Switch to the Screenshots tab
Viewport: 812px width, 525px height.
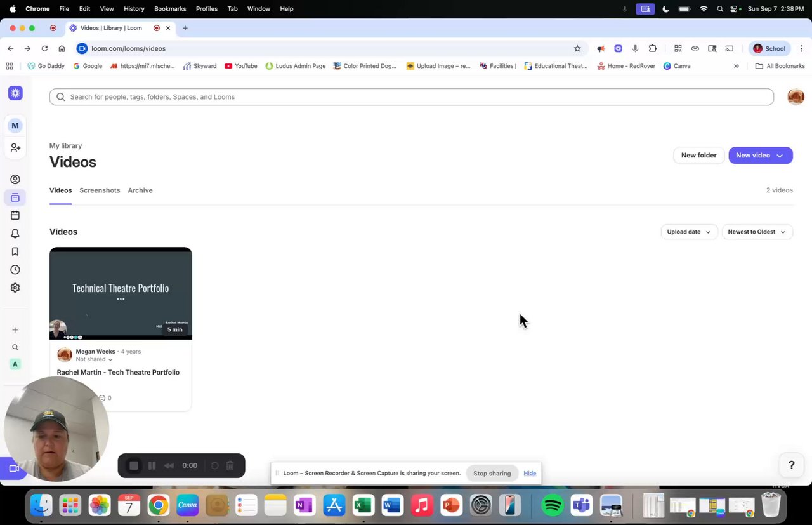[x=100, y=190]
